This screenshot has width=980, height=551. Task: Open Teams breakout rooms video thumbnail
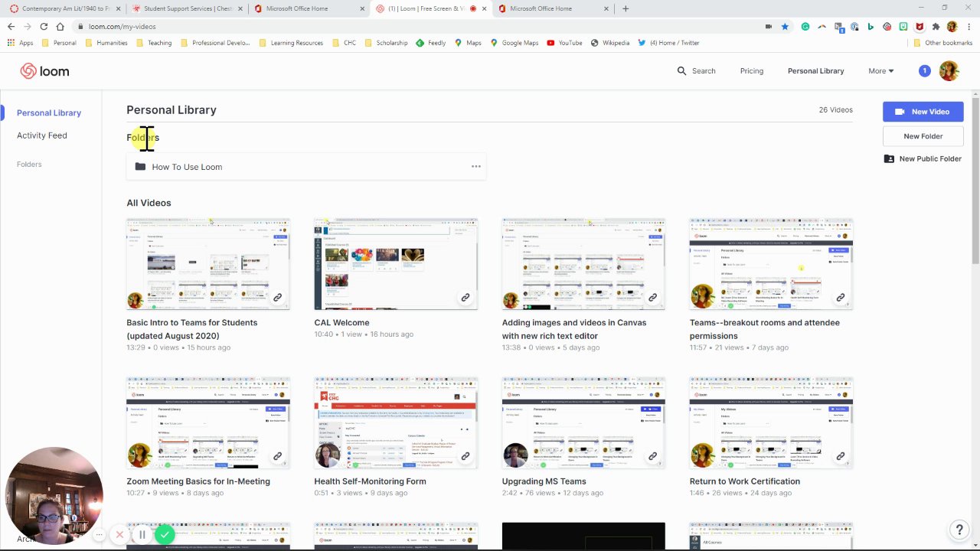[771, 264]
